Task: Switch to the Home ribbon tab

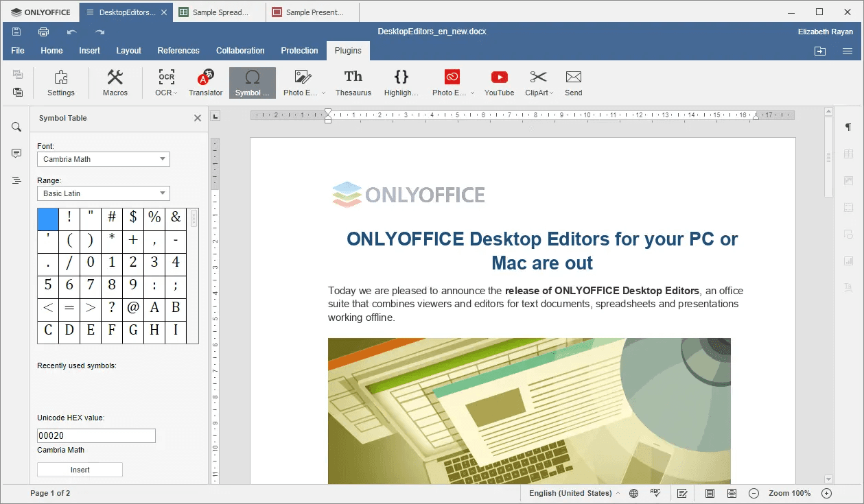Action: click(x=51, y=50)
